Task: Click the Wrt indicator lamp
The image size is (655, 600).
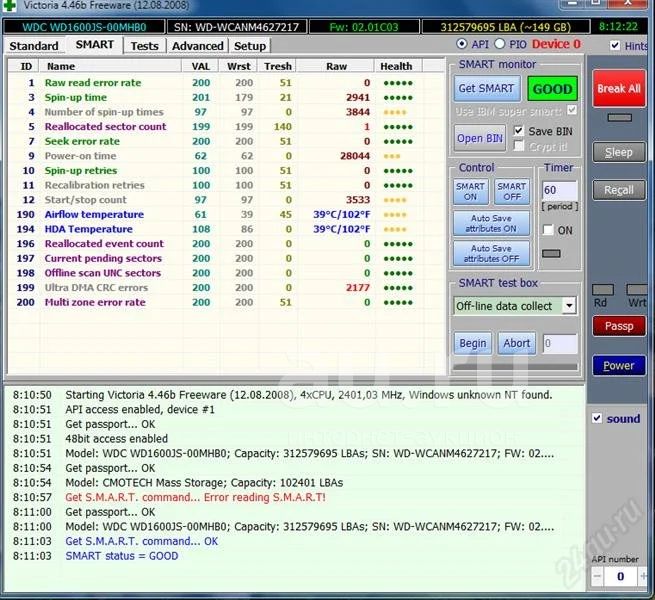Action: coord(637,290)
